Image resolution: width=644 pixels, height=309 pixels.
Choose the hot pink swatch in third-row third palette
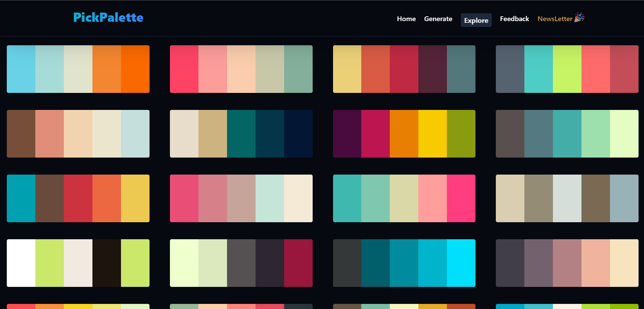pos(461,198)
